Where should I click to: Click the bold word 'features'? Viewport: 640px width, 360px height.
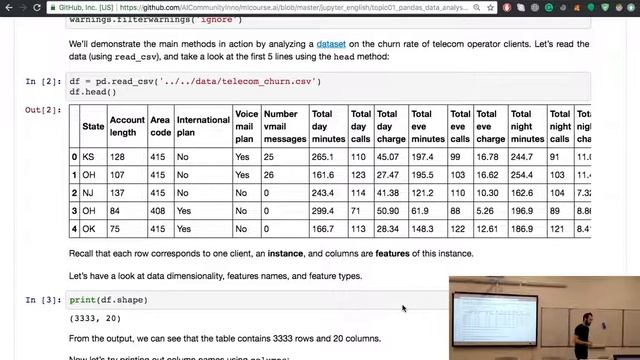[392, 253]
